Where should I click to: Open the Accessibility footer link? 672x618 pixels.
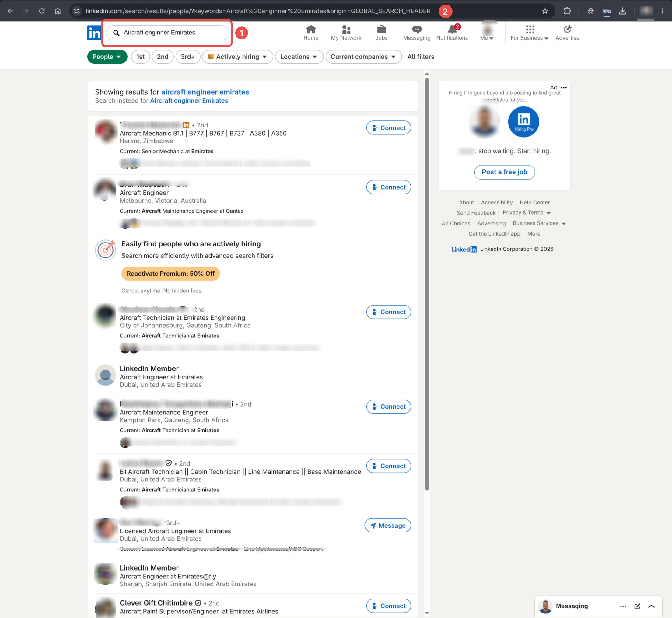tap(497, 202)
